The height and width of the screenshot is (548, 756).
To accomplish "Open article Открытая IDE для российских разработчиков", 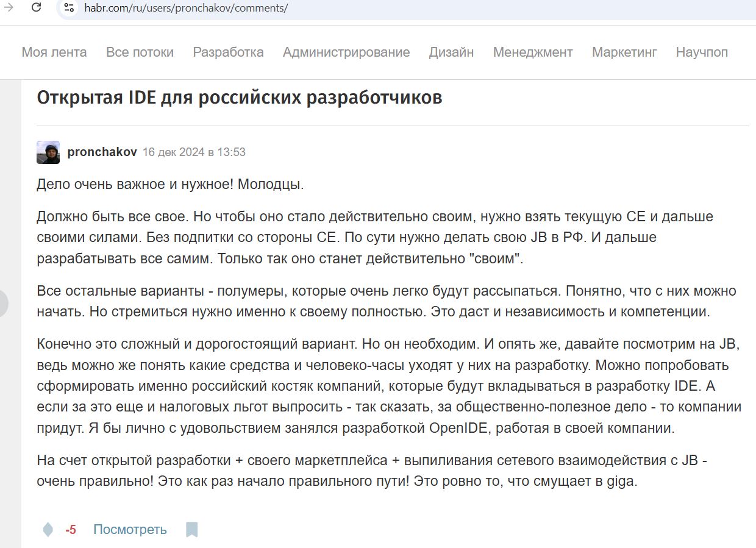I will 240,98.
